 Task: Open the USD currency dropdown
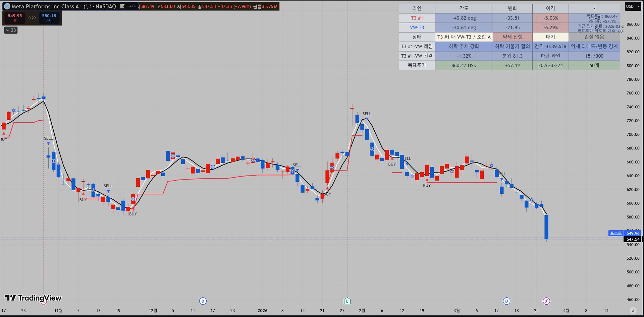coord(633,6)
